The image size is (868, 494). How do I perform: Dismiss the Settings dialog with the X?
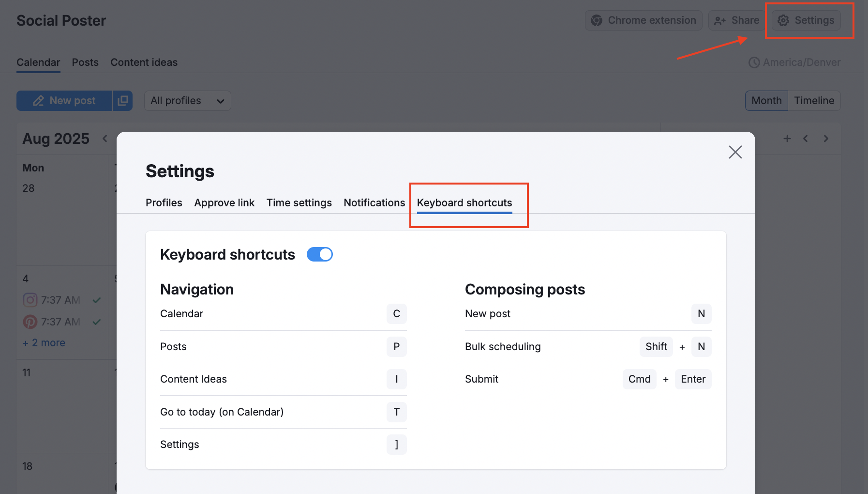[x=735, y=152]
